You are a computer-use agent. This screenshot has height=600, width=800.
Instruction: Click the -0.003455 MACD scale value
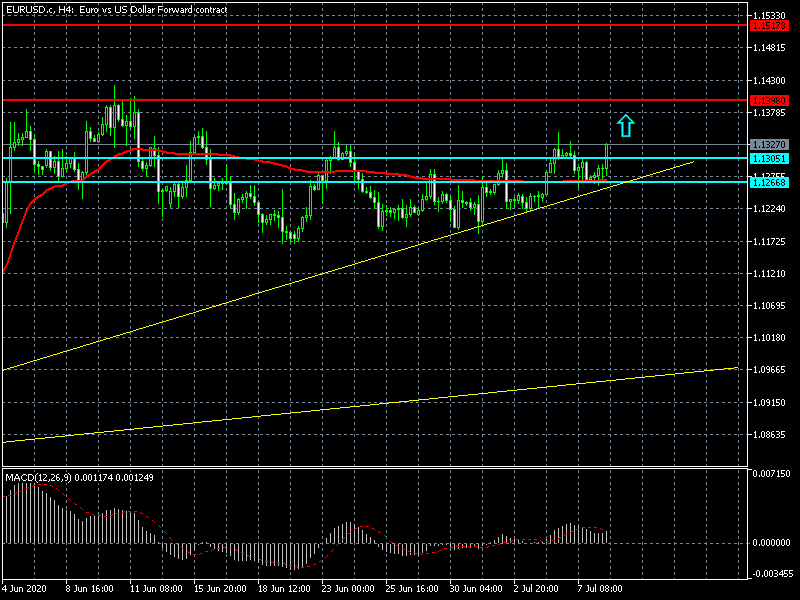pyautogui.click(x=773, y=575)
